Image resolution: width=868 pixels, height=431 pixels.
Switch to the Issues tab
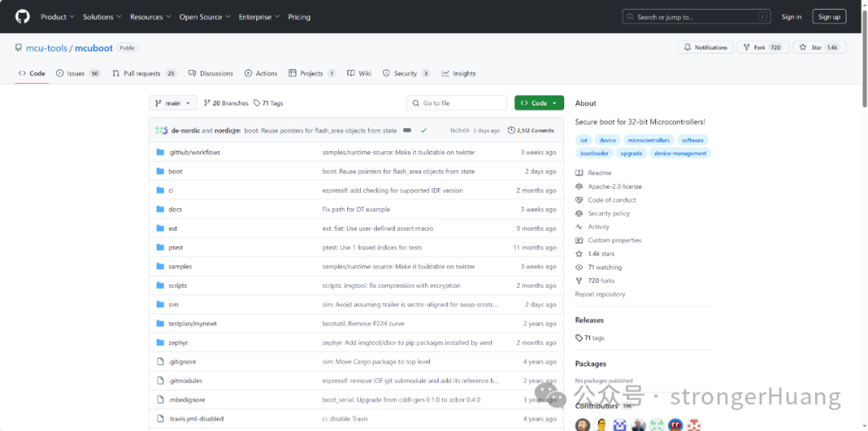tap(78, 73)
